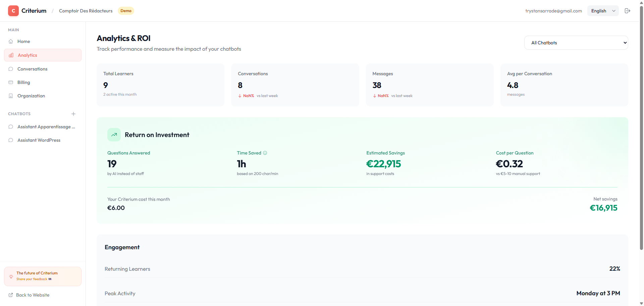Expand the English language selector
Viewport: 644px width, 306px height.
(x=603, y=10)
